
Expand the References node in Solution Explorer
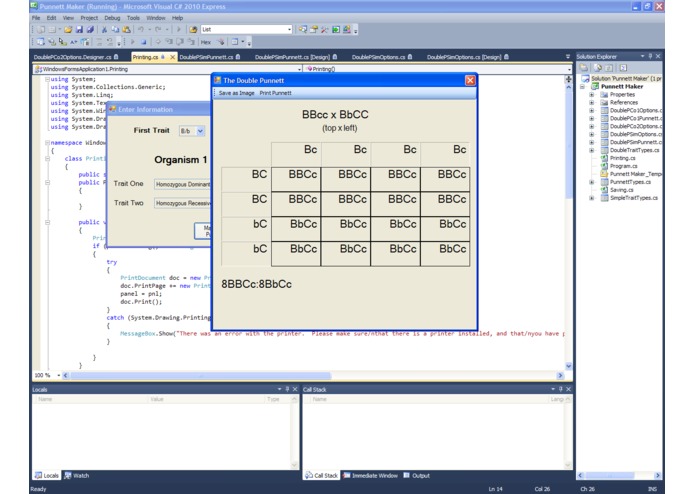(591, 103)
